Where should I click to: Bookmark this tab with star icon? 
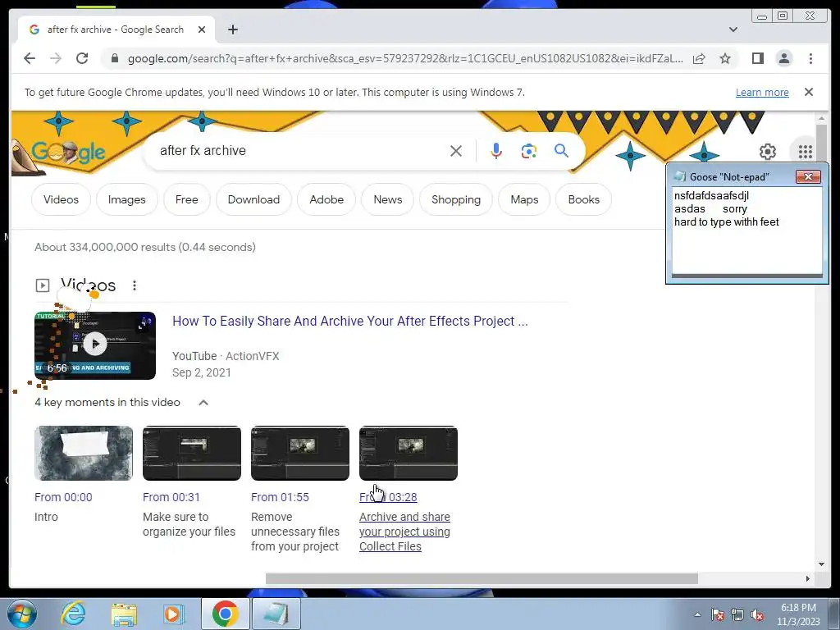[x=725, y=58]
